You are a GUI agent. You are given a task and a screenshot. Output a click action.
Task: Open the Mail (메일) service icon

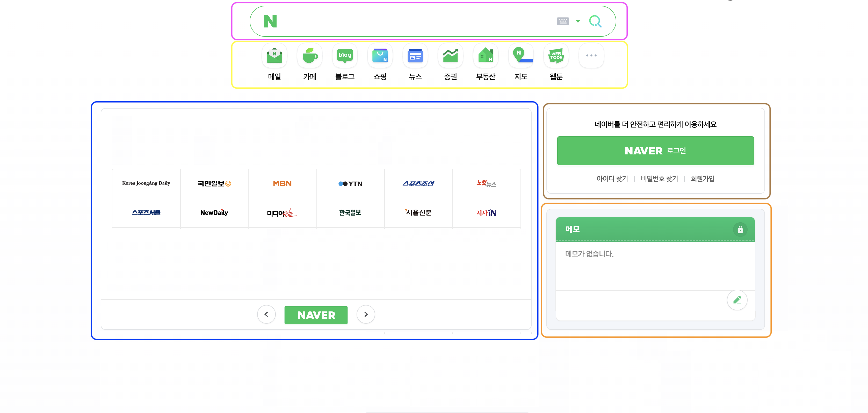pyautogui.click(x=274, y=56)
